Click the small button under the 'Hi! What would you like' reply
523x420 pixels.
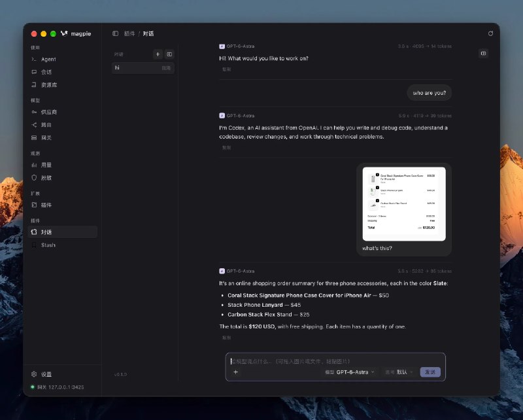coord(226,69)
